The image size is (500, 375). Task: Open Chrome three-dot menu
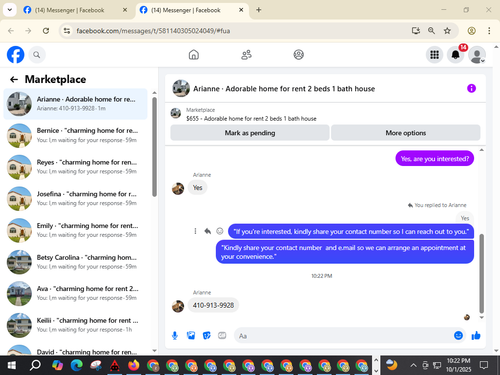489,31
